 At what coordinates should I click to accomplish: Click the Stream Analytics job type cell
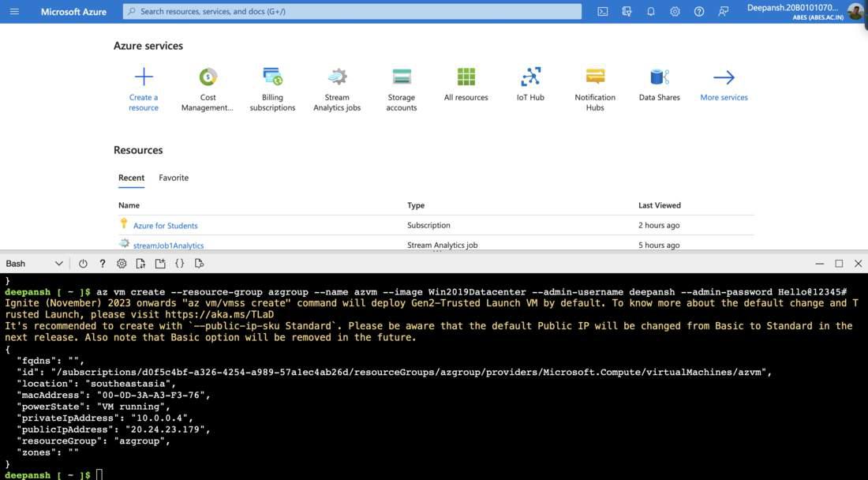click(x=443, y=246)
